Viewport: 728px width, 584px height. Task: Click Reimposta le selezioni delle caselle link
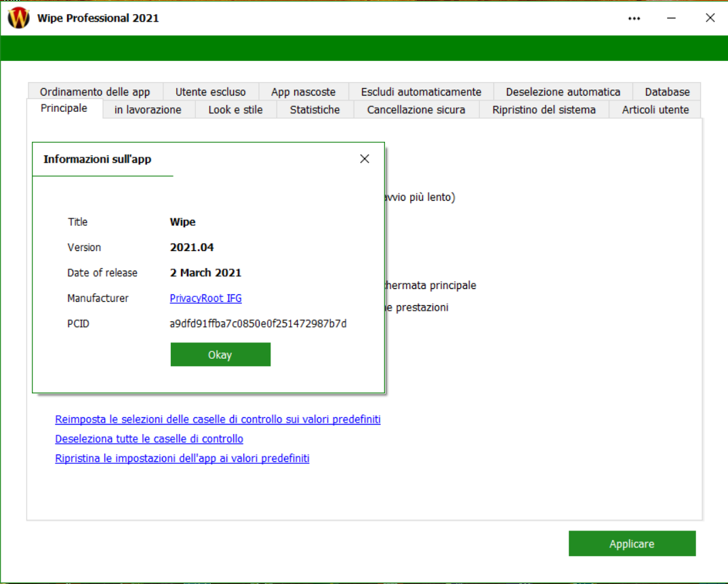[218, 419]
